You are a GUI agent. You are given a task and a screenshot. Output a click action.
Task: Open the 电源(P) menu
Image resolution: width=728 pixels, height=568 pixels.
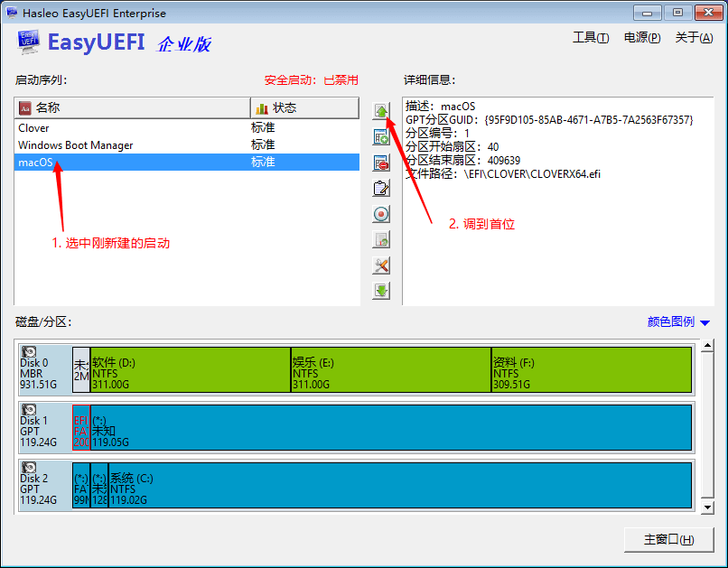(641, 38)
